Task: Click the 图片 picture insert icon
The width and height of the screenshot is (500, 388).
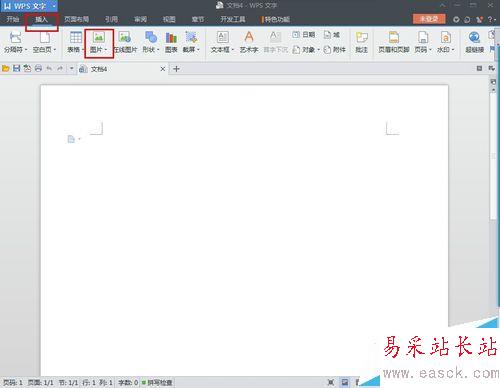Action: (99, 37)
